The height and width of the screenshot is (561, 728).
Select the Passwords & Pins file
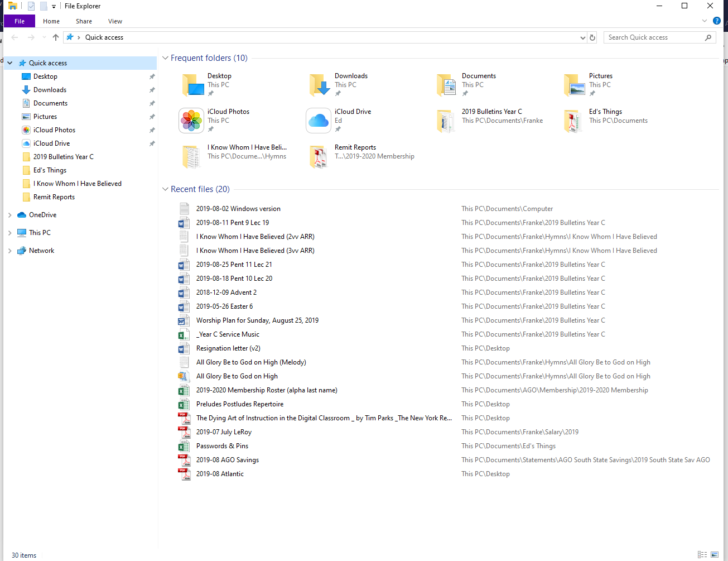pos(222,446)
